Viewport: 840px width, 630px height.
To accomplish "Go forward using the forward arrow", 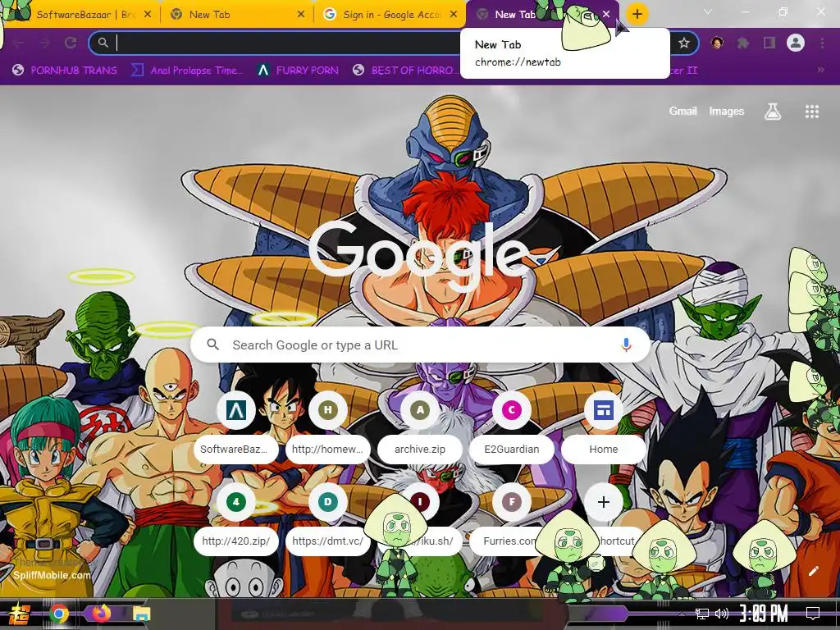I will [44, 43].
